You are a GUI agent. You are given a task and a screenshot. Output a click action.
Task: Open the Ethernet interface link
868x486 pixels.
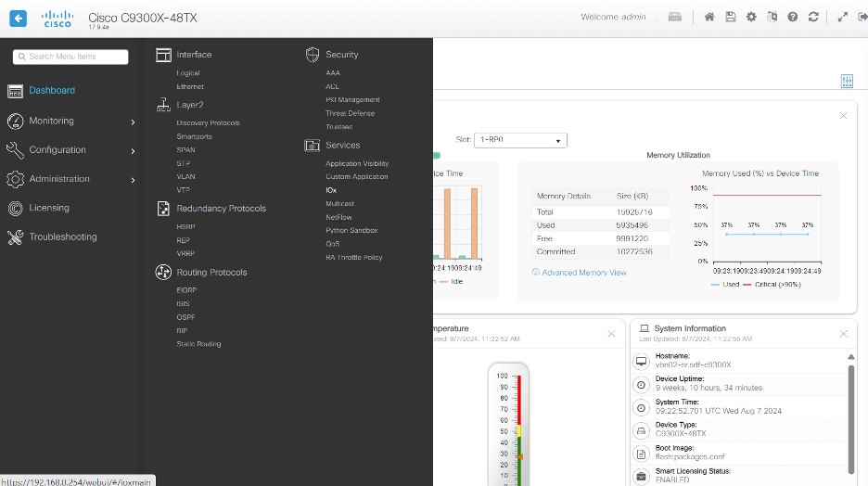click(190, 86)
